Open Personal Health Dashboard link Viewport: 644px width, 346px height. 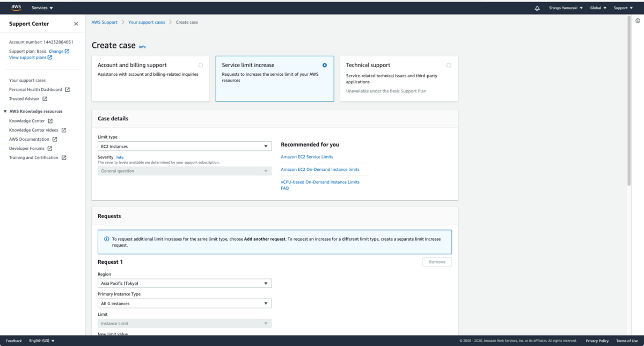click(35, 90)
